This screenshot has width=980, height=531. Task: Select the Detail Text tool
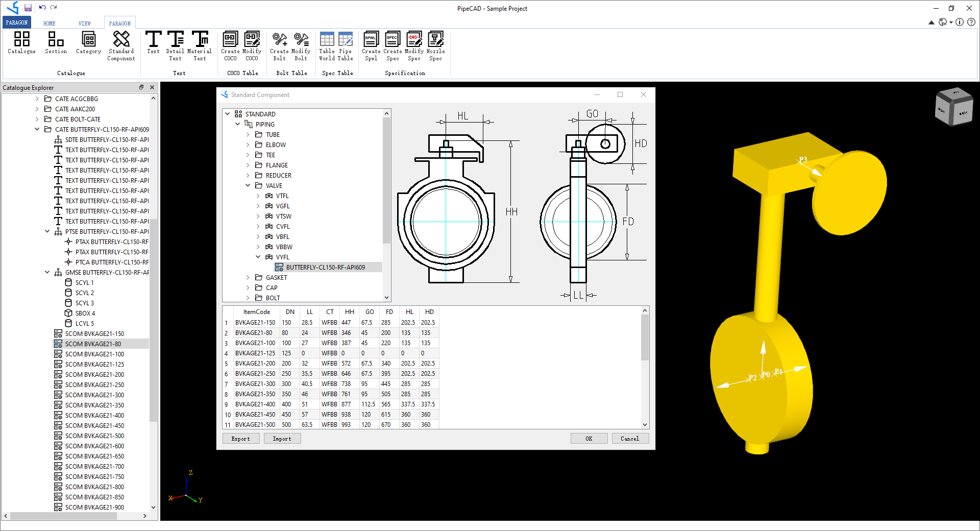coord(175,46)
